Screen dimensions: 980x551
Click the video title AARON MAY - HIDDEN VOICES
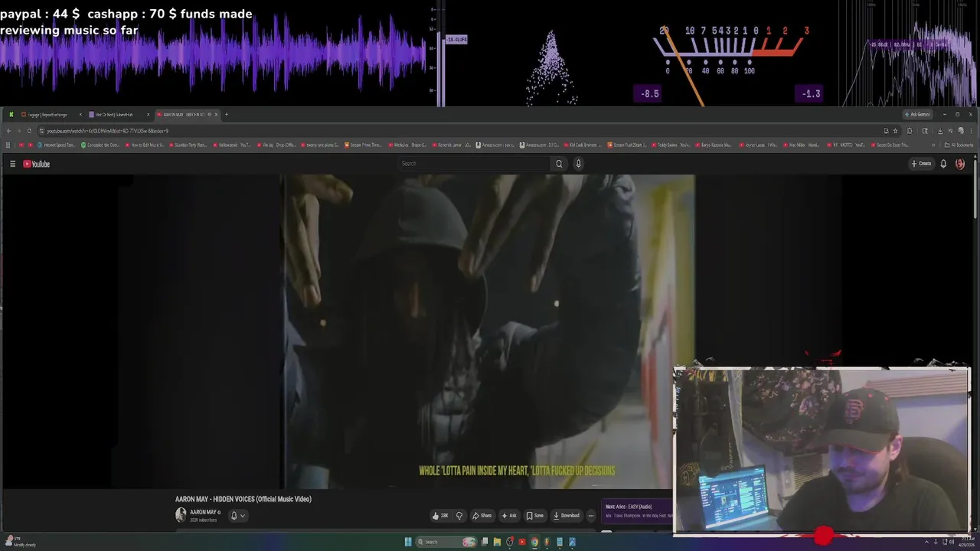pyautogui.click(x=243, y=499)
